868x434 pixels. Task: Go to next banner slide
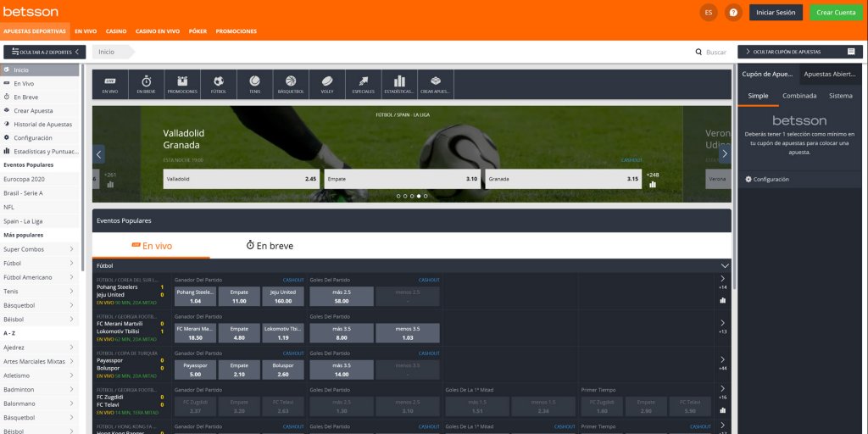[724, 154]
